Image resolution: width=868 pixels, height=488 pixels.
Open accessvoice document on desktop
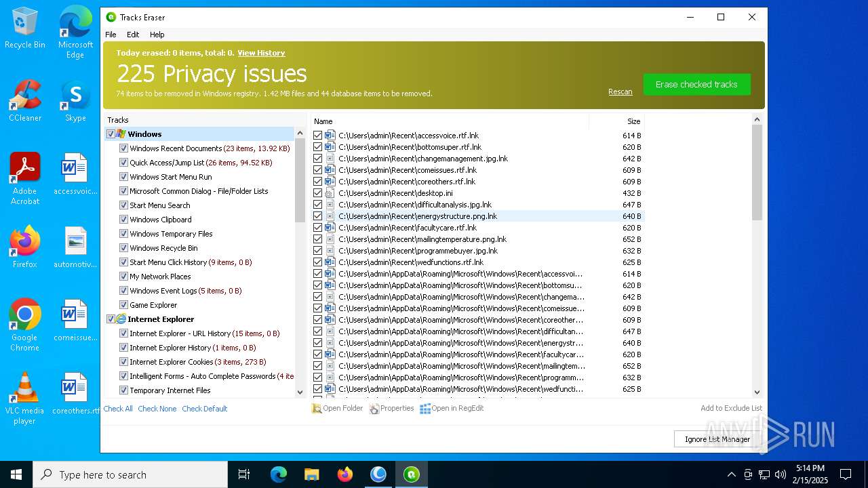pos(75,174)
